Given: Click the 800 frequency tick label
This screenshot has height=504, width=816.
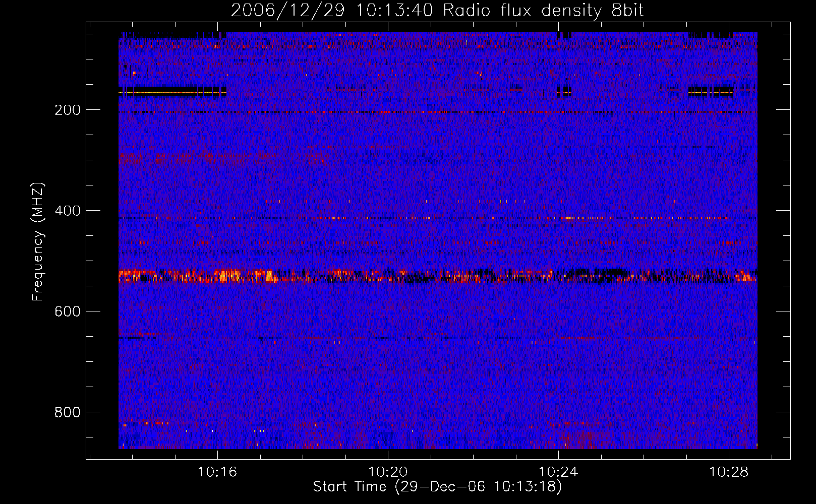Looking at the screenshot, I should [x=68, y=412].
